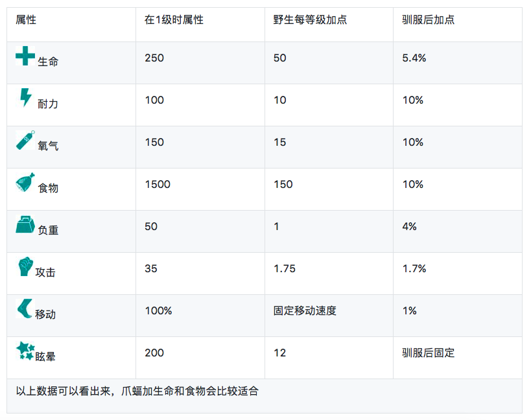Click the lightning bolt stamina icon
This screenshot has width=531, height=420.
pyautogui.click(x=25, y=98)
